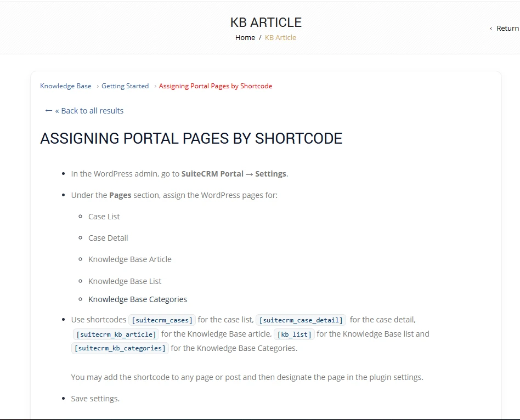The height and width of the screenshot is (420, 520).
Task: Click the bullet marker beside Case List
Action: click(80, 217)
